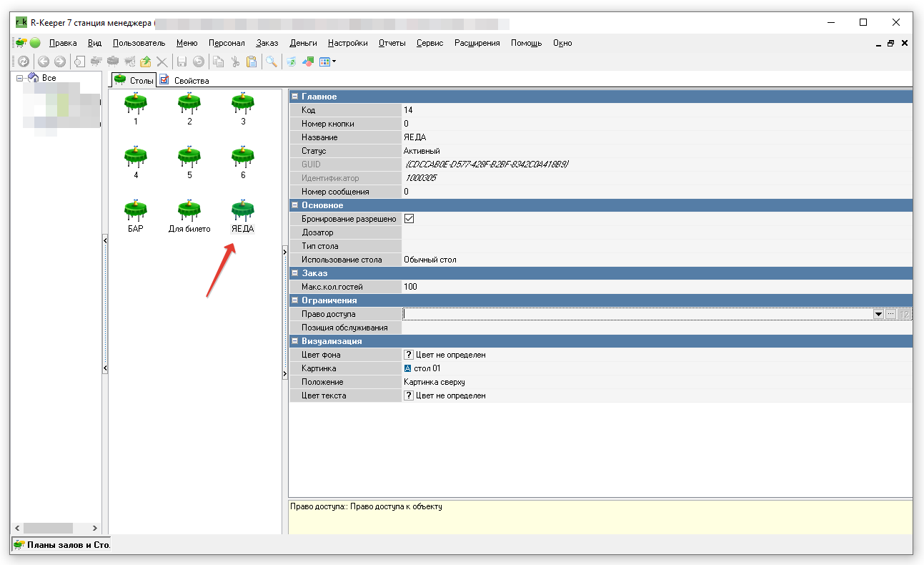Screen dimensions: 924x565
Task: Open the Отчеты menu
Action: (392, 43)
